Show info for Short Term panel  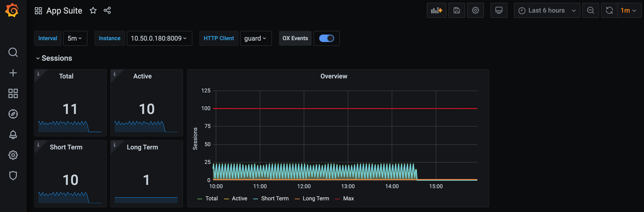click(x=38, y=145)
